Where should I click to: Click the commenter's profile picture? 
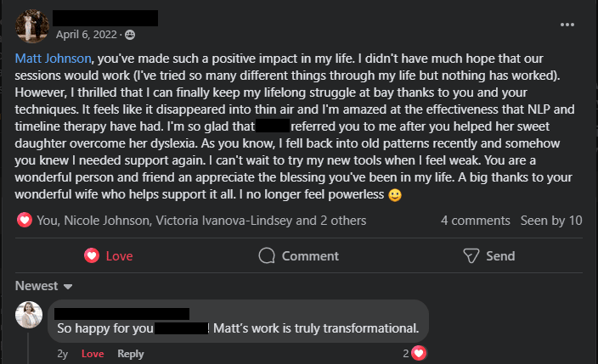tap(30, 316)
